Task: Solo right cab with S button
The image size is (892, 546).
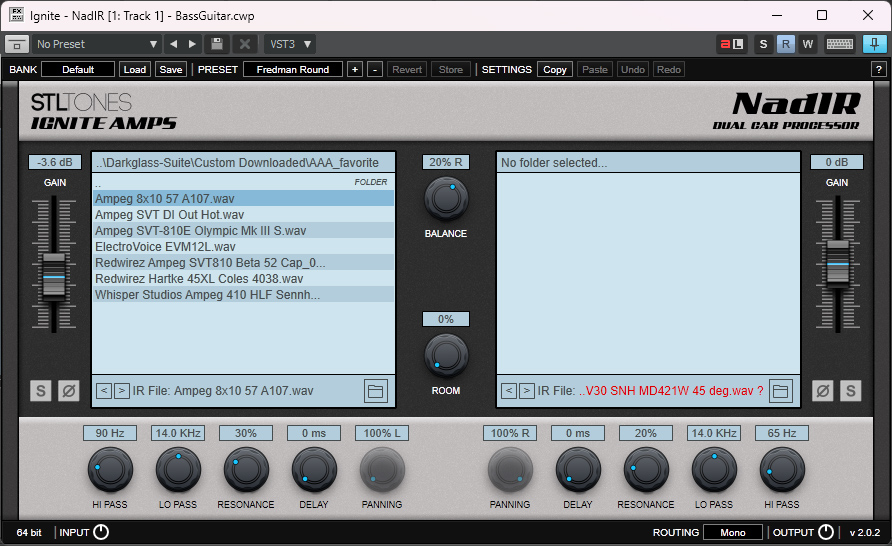Action: tap(850, 391)
